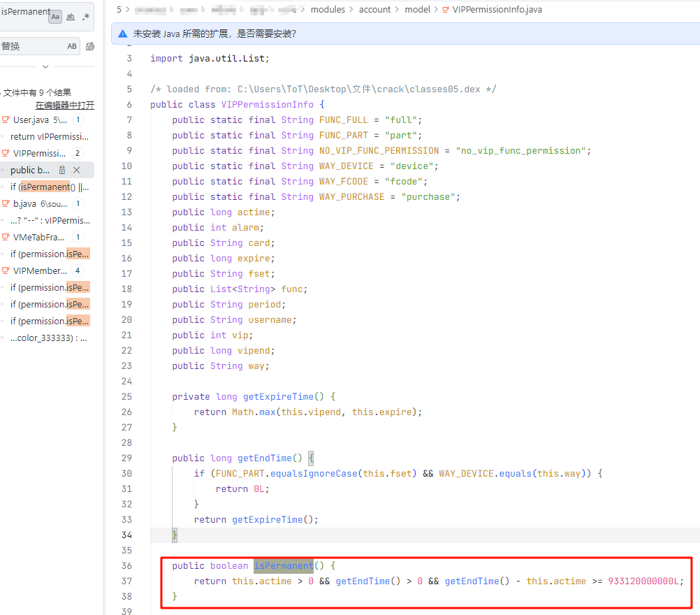Select 'modules' in the breadcrumb path
Viewport: 700px width, 615px height.
tap(328, 9)
